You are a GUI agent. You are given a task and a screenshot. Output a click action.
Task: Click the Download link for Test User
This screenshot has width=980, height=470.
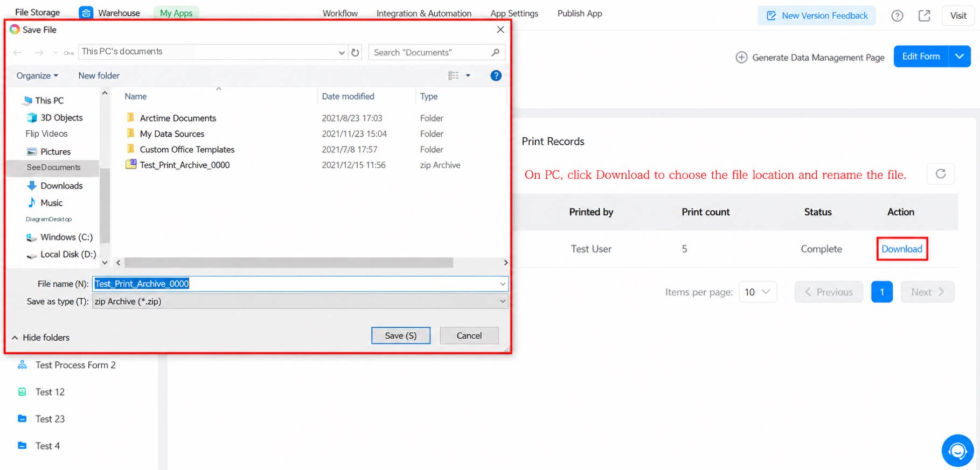point(902,249)
